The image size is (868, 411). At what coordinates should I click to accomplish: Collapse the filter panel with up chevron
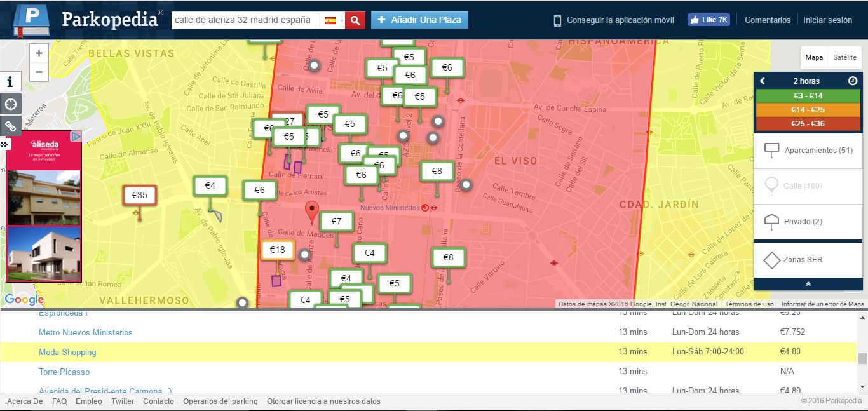click(x=808, y=284)
